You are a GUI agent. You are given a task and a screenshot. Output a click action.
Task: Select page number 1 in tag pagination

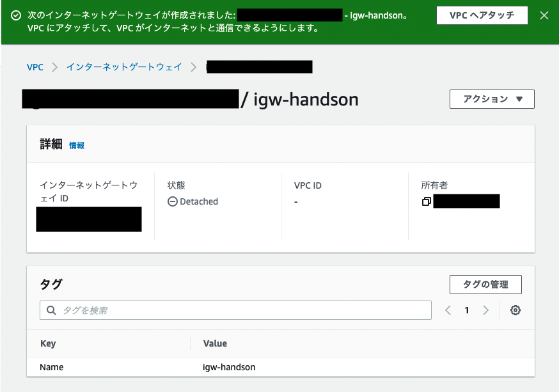tap(466, 310)
